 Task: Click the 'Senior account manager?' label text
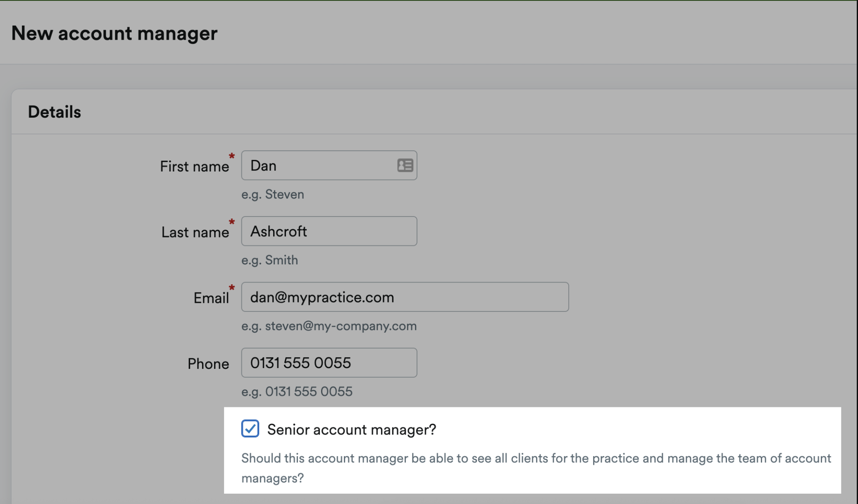click(352, 430)
